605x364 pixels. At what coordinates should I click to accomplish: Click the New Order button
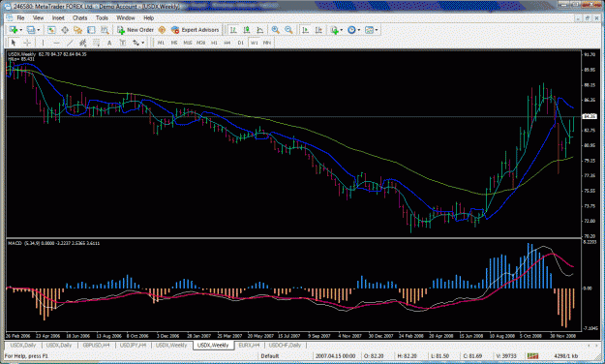coord(136,30)
